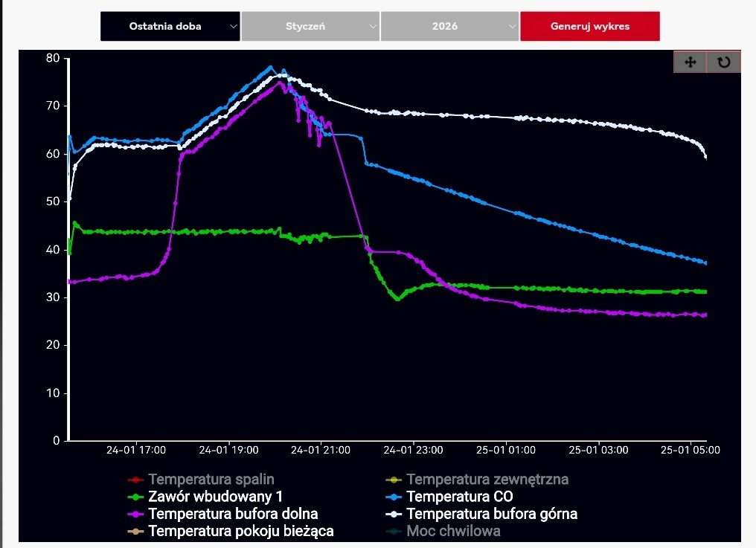Viewport: 756px width, 548px height.
Task: Click the pan/move chart icon
Action: 690,62
